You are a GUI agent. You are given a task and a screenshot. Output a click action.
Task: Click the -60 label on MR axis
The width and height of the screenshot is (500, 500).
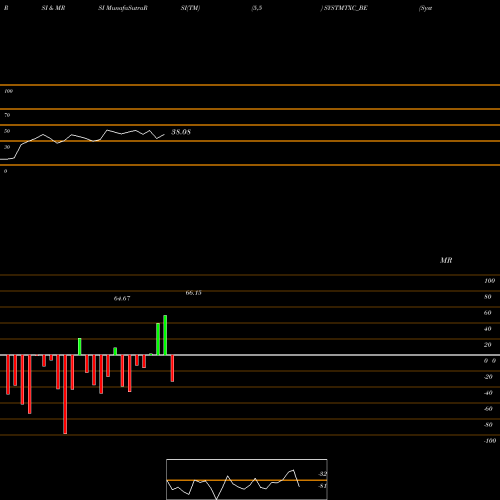coord(488,409)
